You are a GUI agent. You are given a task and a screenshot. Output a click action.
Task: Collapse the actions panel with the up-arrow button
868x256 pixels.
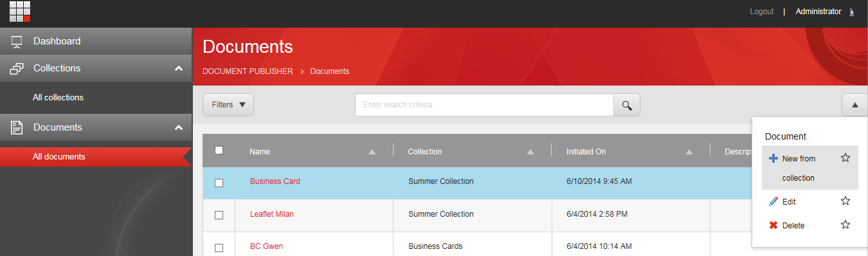pos(854,105)
